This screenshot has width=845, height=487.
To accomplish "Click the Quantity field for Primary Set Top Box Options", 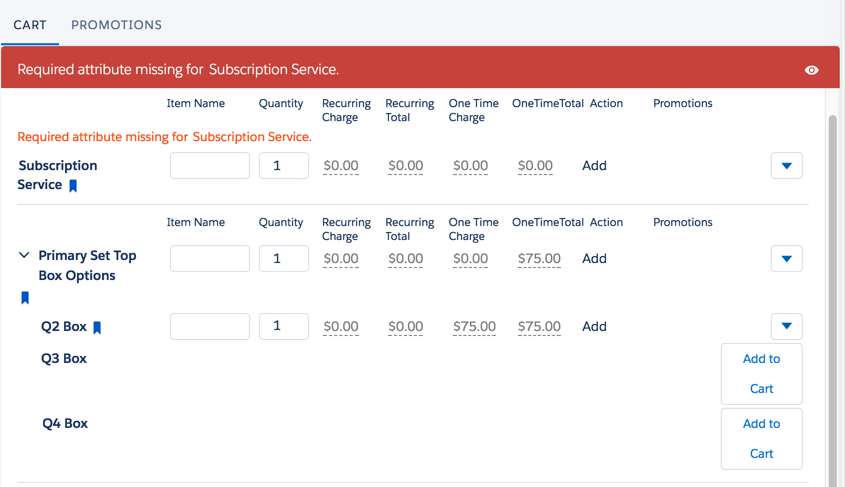I will (283, 259).
